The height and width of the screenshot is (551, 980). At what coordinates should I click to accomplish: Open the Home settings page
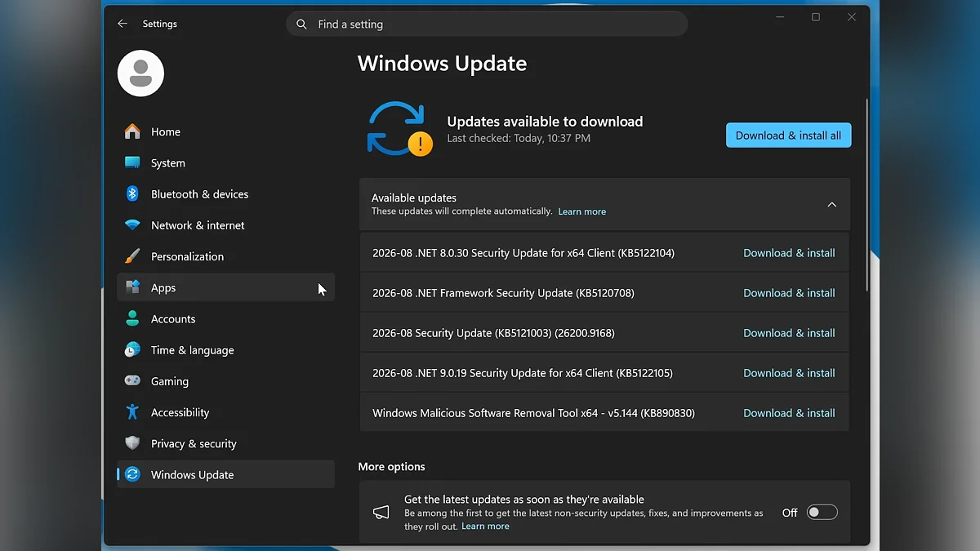[x=225, y=131]
